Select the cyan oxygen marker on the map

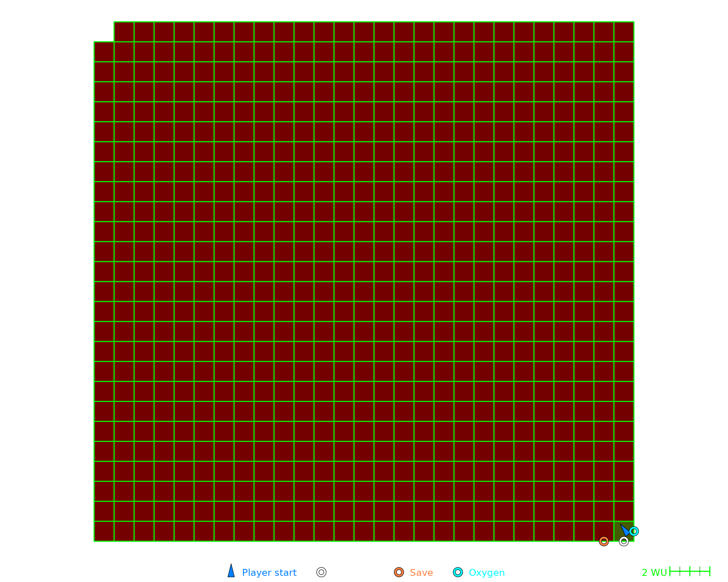pos(634,531)
